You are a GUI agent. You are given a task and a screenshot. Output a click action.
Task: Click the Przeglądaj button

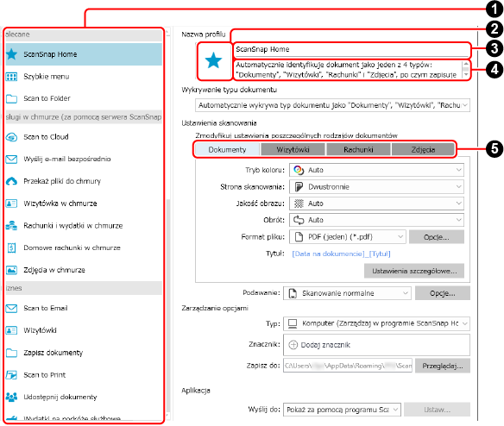tap(442, 366)
